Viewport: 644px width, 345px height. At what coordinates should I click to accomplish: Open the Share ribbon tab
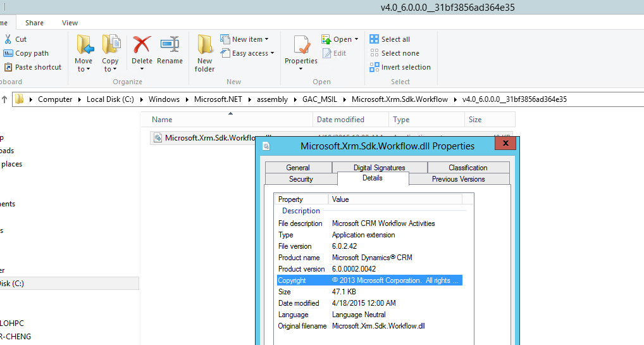tap(35, 23)
